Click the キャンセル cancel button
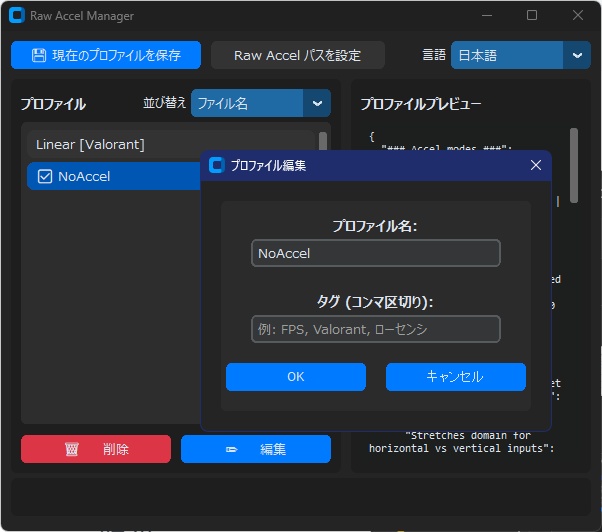This screenshot has width=602, height=532. coord(456,377)
